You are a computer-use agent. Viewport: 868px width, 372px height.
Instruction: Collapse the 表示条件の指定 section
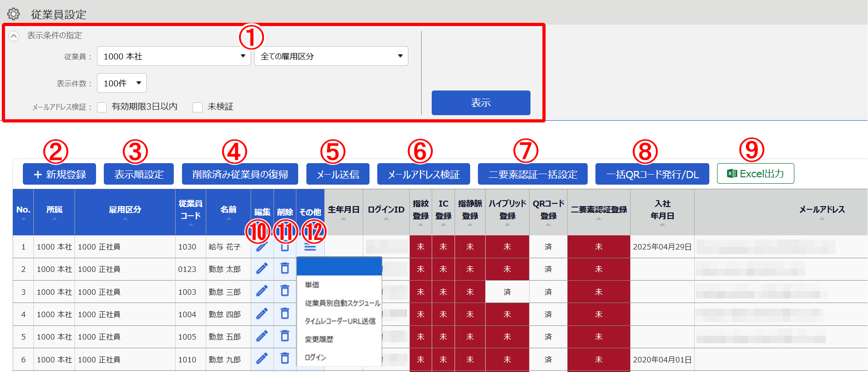click(14, 36)
